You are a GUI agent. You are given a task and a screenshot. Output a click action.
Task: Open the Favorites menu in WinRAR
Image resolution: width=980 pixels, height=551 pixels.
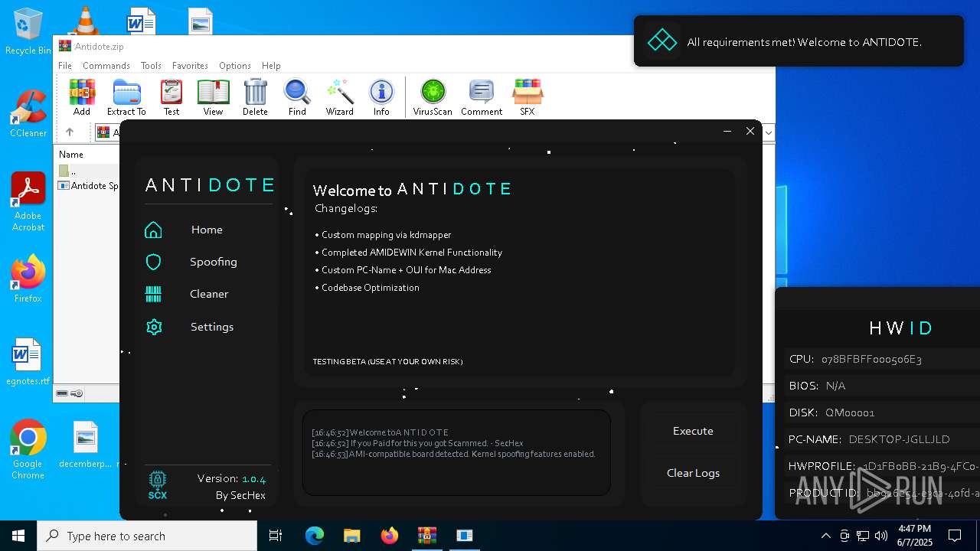190,66
